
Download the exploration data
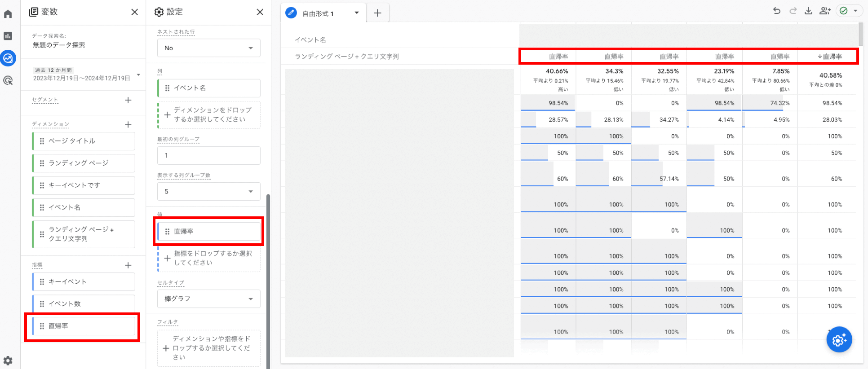point(808,11)
